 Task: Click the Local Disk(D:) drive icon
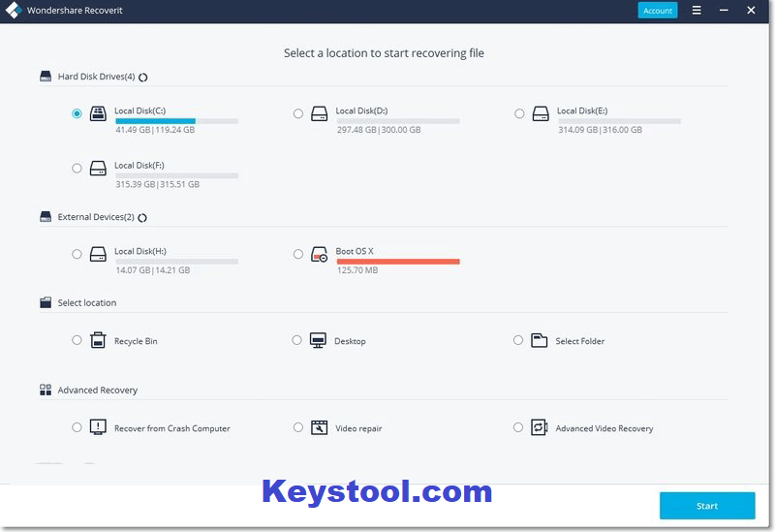click(320, 113)
